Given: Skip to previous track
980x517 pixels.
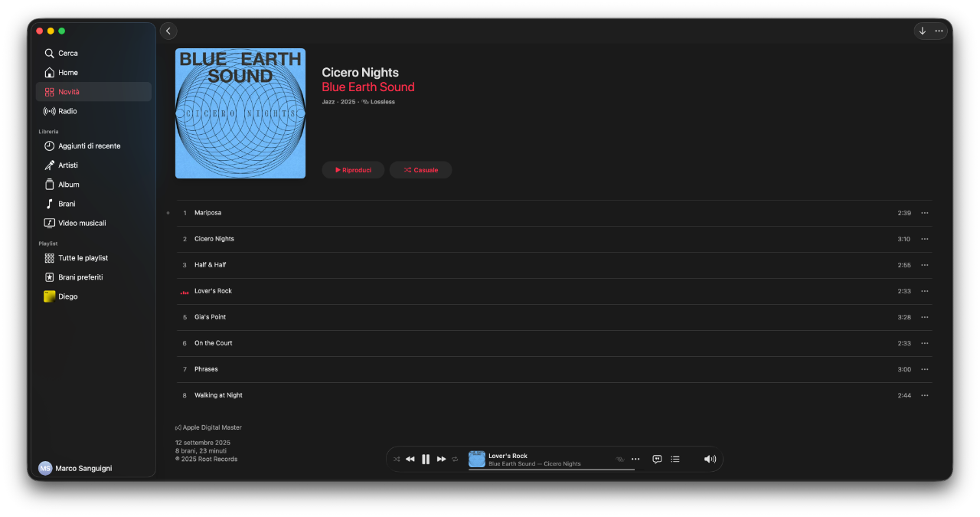Looking at the screenshot, I should click(x=410, y=460).
